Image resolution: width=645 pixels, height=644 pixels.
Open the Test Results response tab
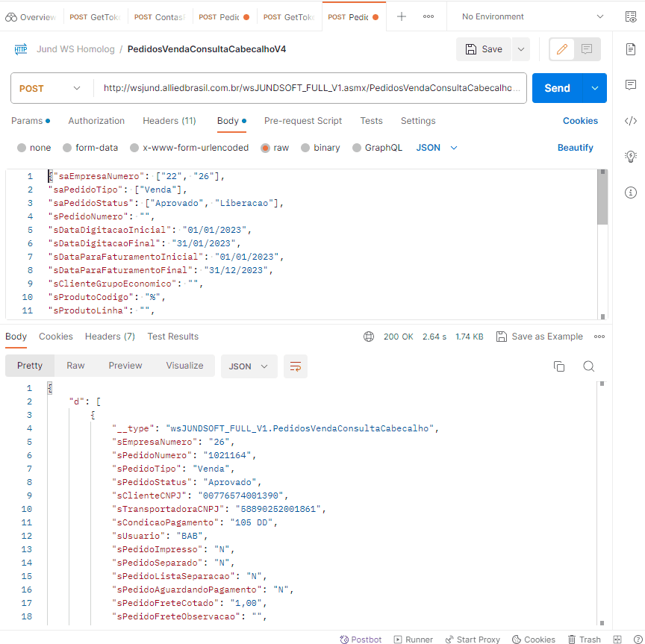point(172,337)
